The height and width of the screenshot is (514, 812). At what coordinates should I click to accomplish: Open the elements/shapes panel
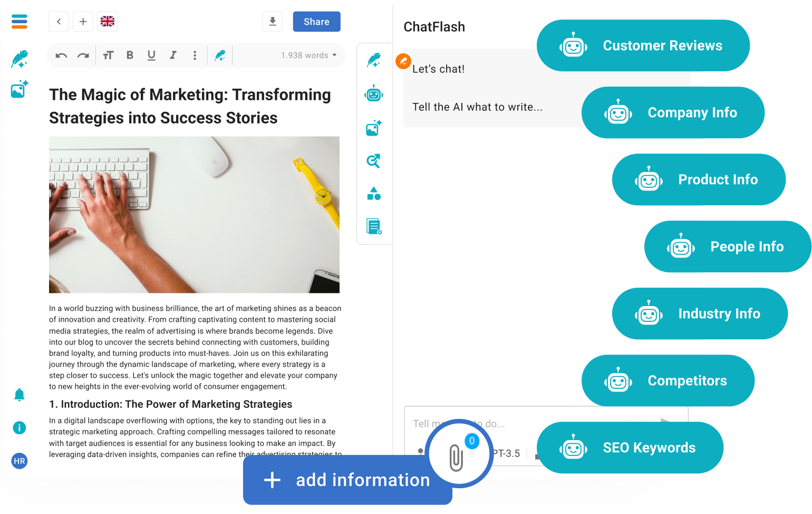[x=374, y=194]
